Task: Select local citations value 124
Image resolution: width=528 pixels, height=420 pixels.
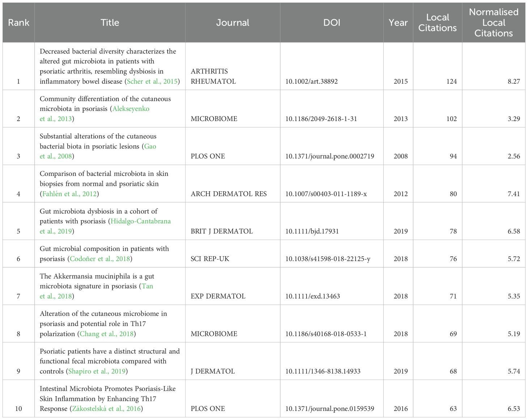Action: point(452,81)
